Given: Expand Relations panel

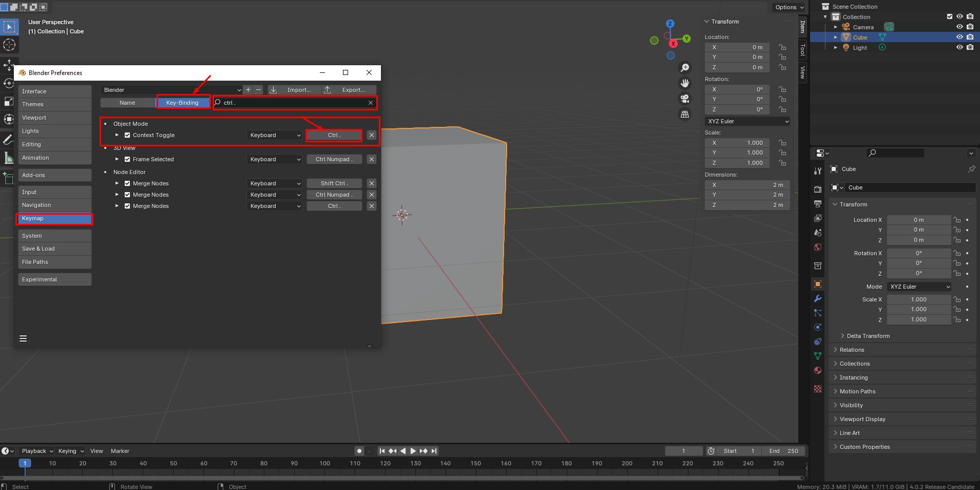Looking at the screenshot, I should click(852, 350).
